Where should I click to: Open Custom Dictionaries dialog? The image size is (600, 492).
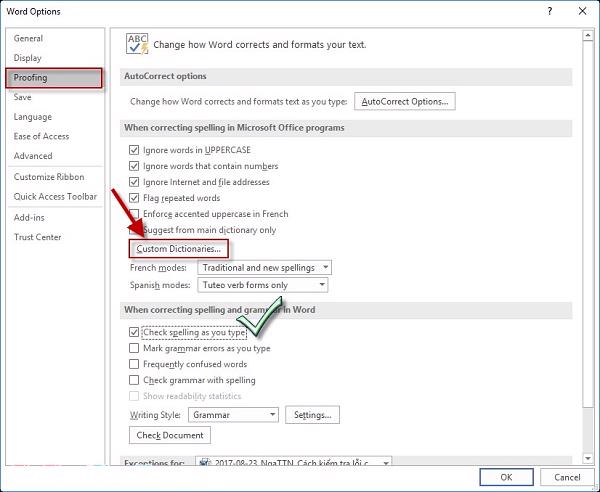coord(178,248)
